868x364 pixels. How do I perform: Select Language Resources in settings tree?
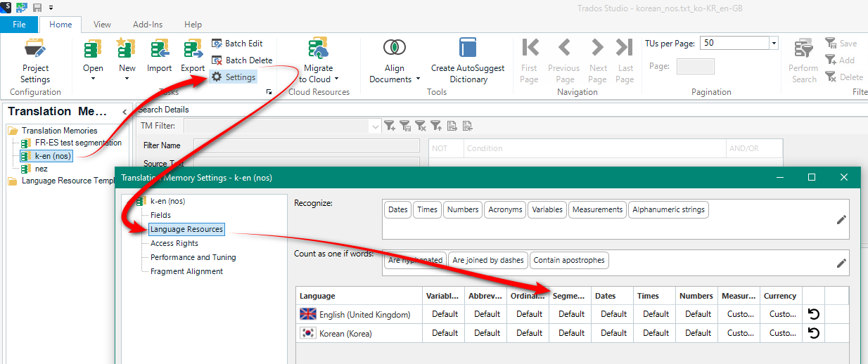[x=186, y=229]
